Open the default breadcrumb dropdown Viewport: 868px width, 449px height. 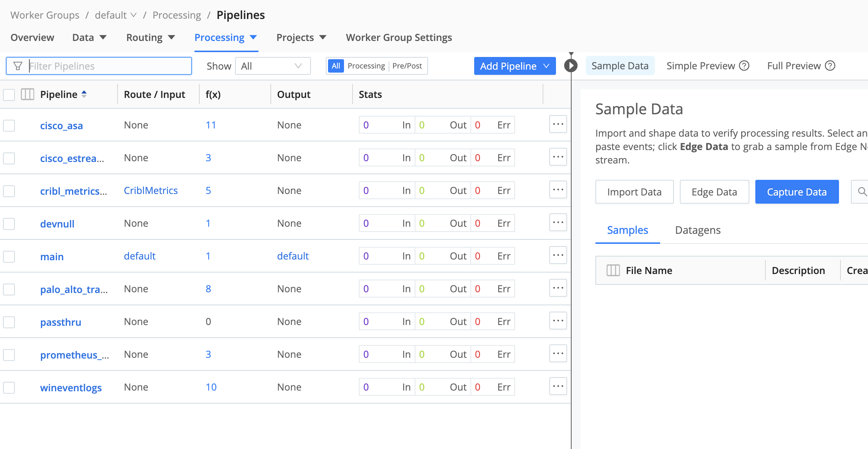click(x=133, y=15)
